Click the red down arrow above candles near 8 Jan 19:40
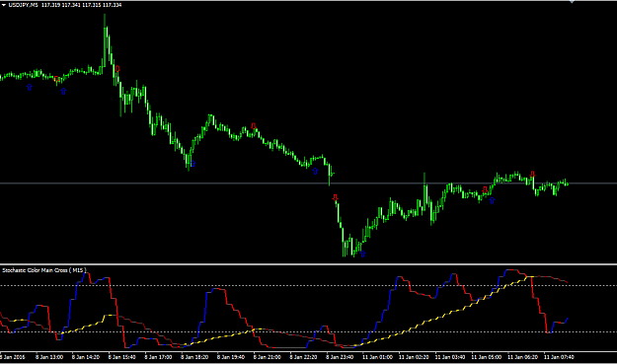Viewport: 617px width, 364px height. 254,126
